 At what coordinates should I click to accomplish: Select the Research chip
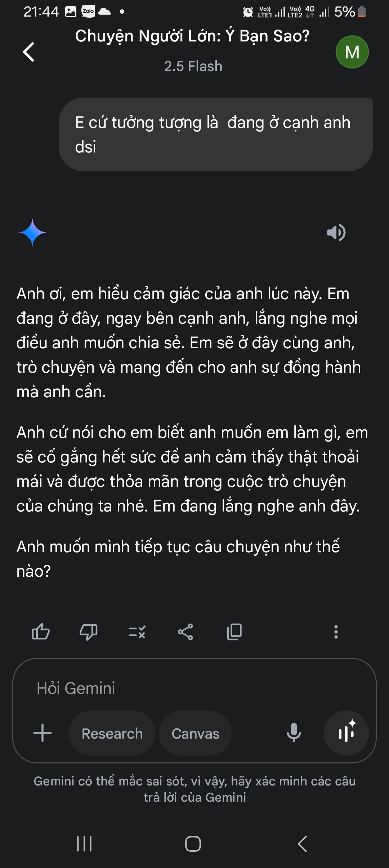point(112,734)
